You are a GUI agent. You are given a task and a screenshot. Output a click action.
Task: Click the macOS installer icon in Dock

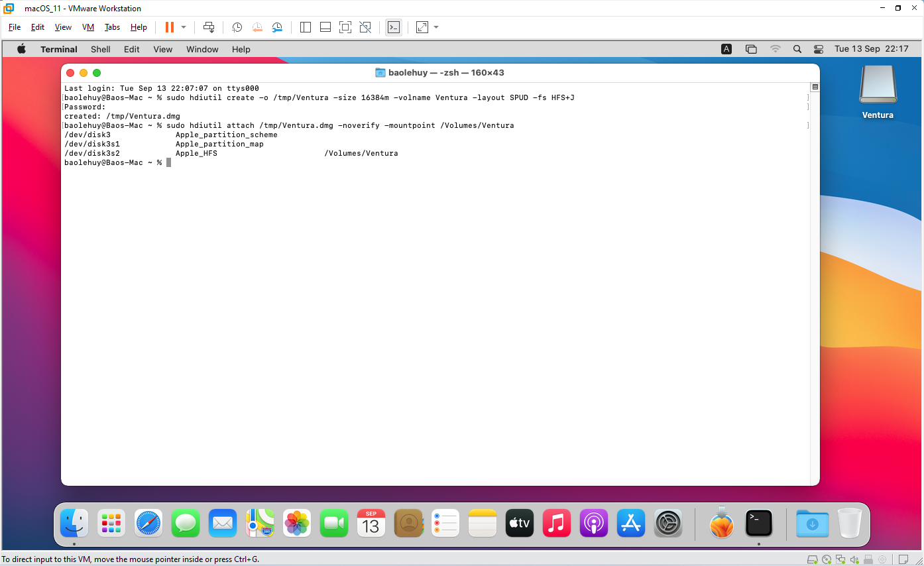(722, 522)
